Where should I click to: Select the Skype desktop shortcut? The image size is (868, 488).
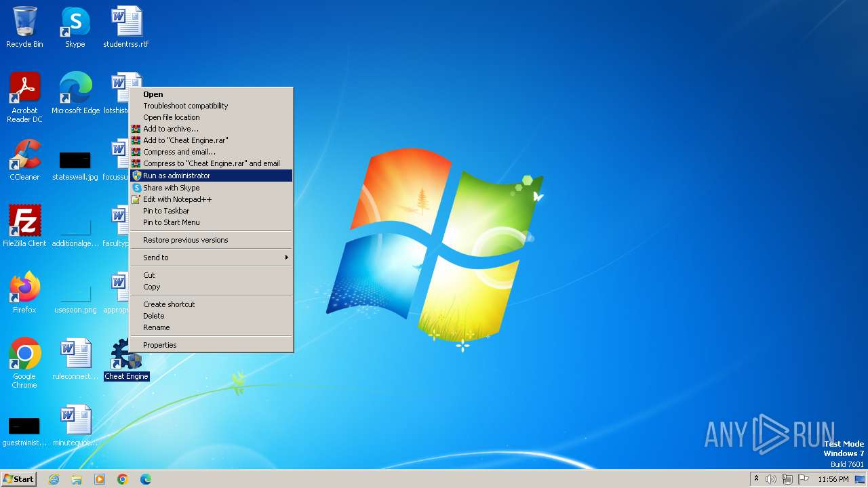click(75, 27)
